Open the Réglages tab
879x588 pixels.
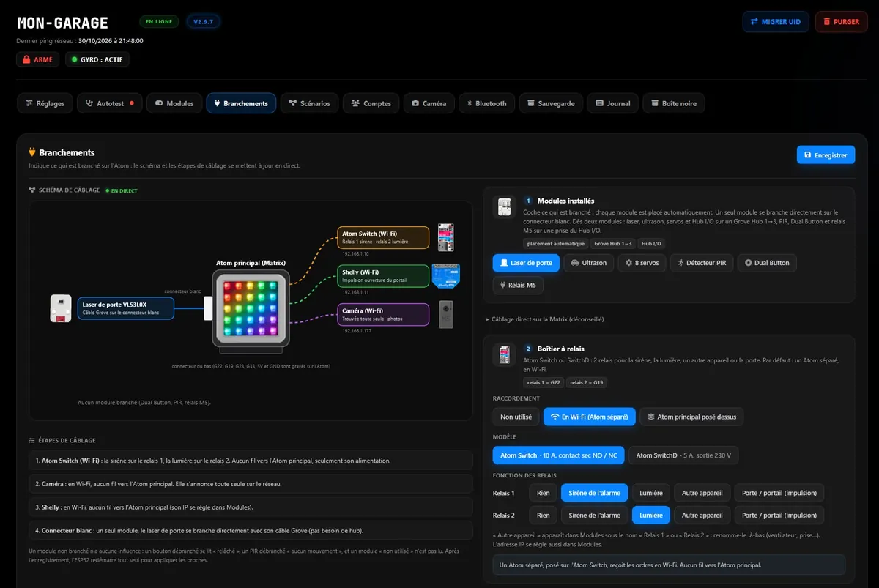tap(45, 103)
